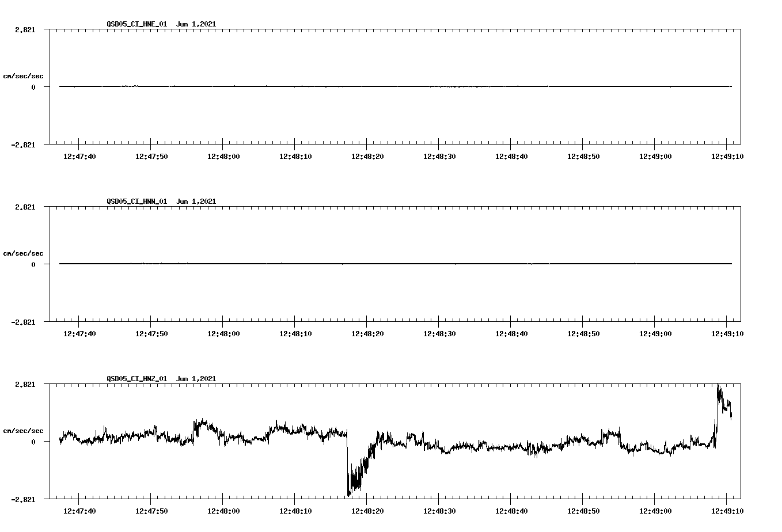The width and height of the screenshot is (782, 532).
Task: Click the 12:48:10 time label under HNN plot
Action: point(295,334)
